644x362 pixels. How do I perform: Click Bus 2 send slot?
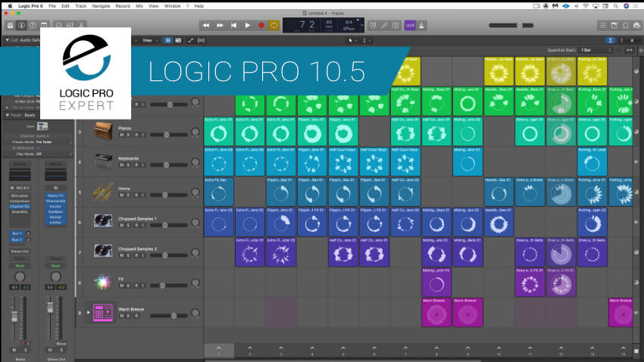17,239
